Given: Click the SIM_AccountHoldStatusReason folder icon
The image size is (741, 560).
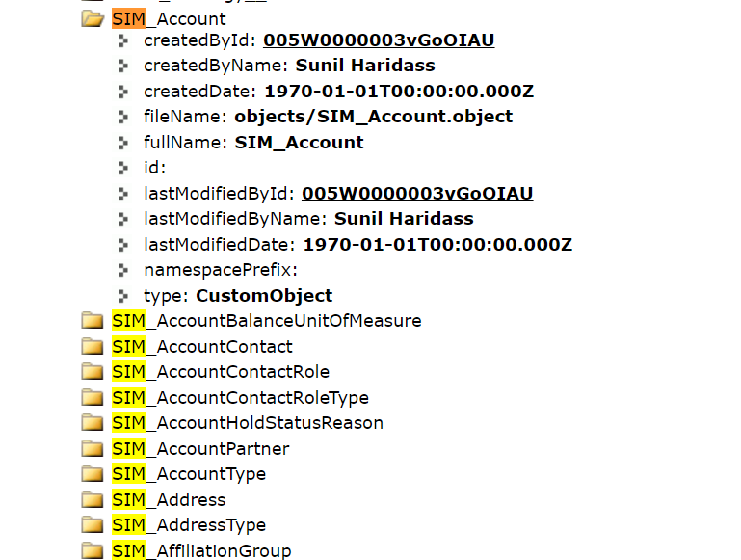Looking at the screenshot, I should [93, 423].
